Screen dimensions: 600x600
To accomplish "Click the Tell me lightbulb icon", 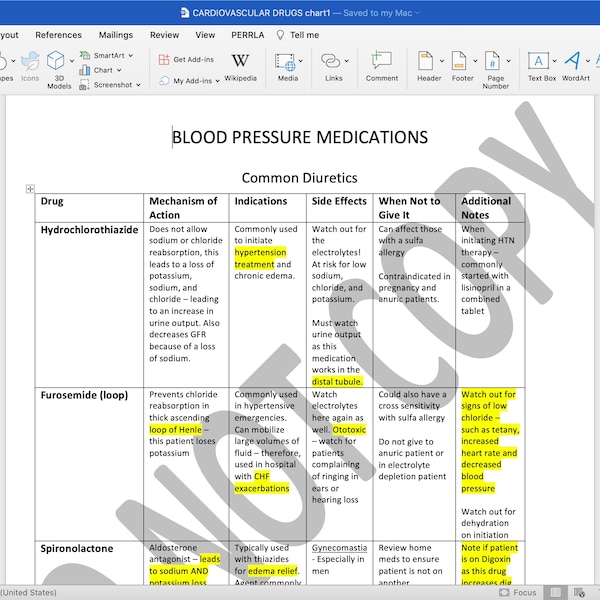I will pos(280,35).
